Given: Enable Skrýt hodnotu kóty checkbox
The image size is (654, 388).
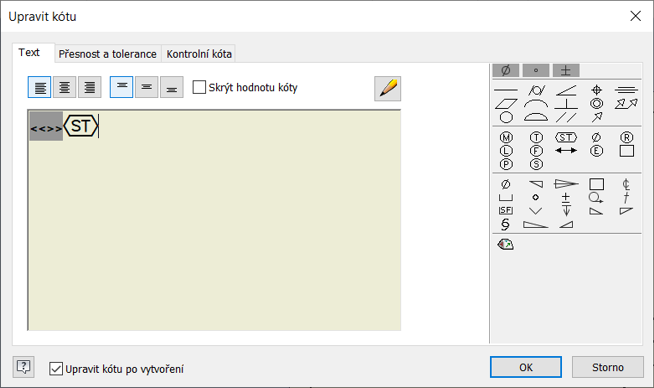Looking at the screenshot, I should (x=199, y=87).
